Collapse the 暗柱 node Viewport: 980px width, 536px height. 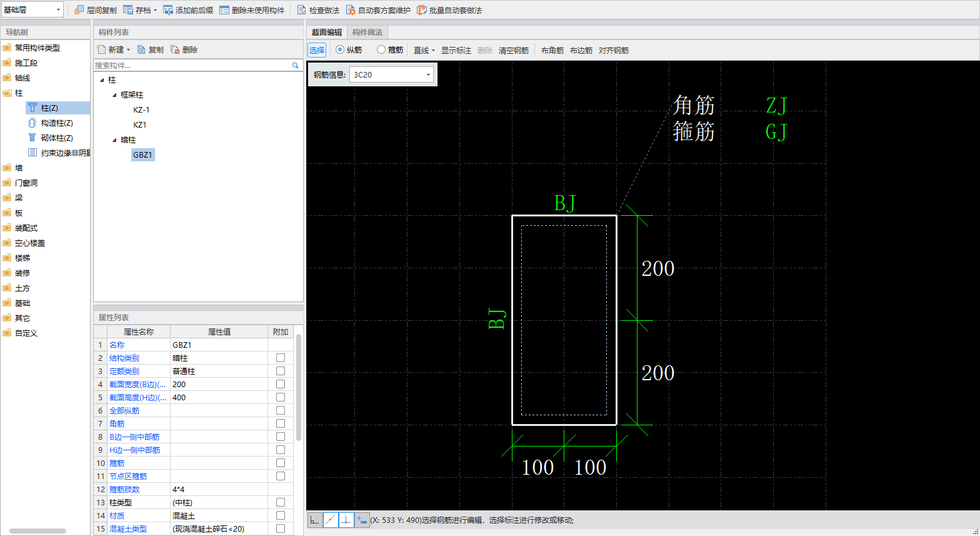[114, 140]
